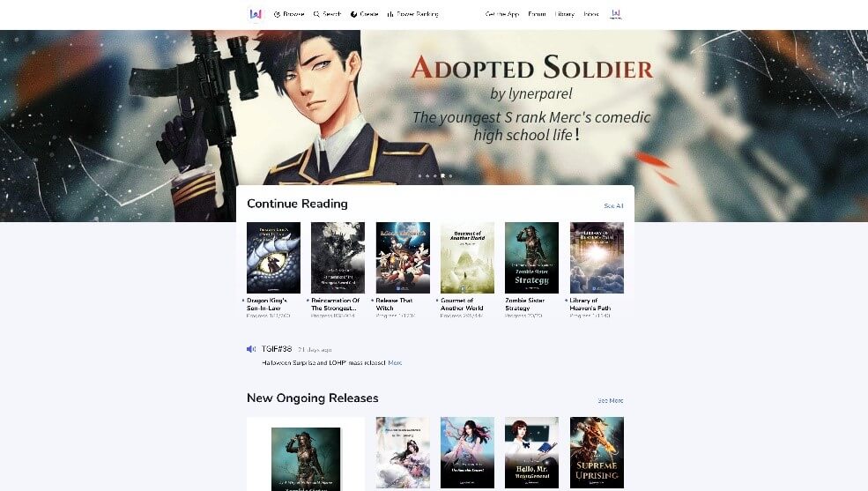868x491 pixels.
Task: Open the user profile avatar icon
Action: tap(616, 14)
